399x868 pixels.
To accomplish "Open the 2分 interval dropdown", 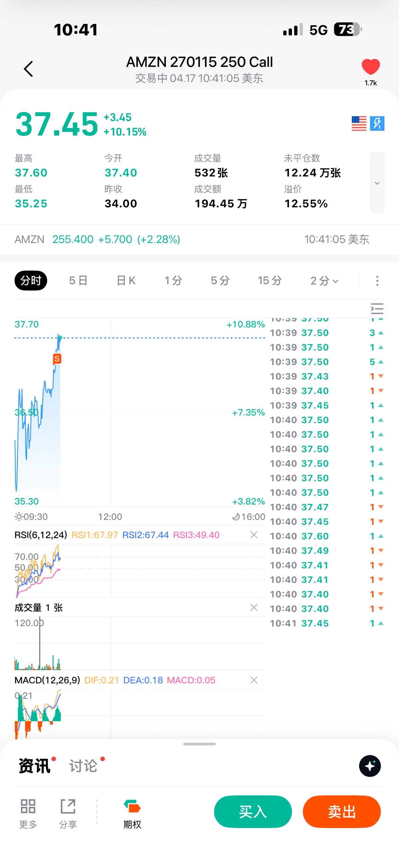I will tap(324, 280).
